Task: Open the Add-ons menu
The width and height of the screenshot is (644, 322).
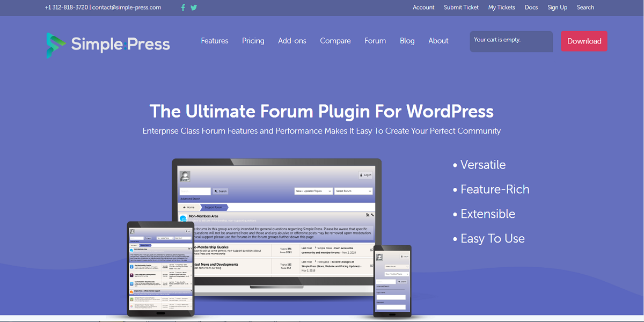Action: 292,41
